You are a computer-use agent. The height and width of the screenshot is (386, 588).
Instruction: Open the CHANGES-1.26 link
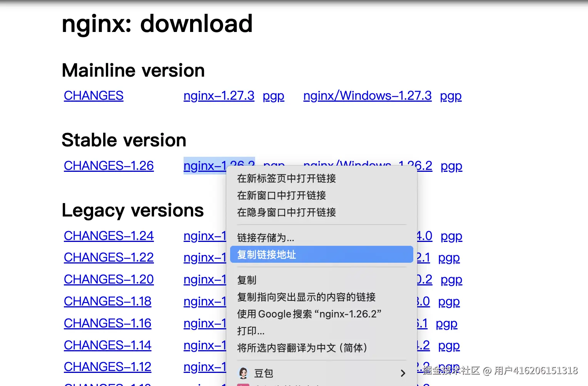pos(109,166)
